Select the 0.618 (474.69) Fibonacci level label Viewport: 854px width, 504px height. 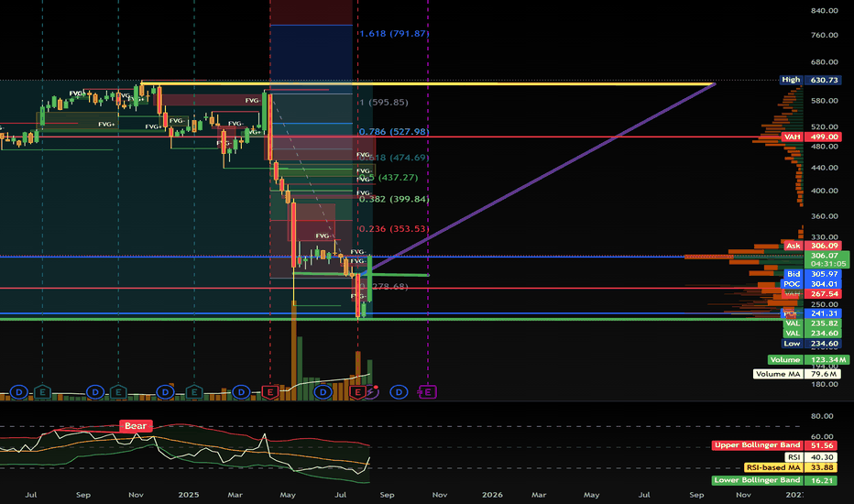pyautogui.click(x=394, y=158)
